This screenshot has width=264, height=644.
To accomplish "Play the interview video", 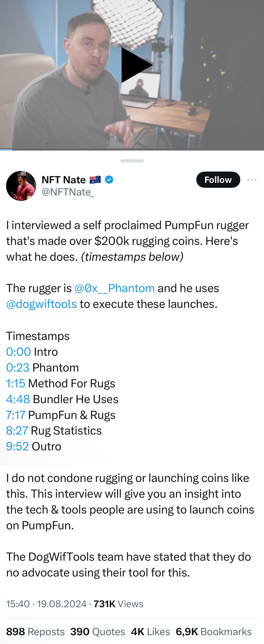I will coord(136,65).
